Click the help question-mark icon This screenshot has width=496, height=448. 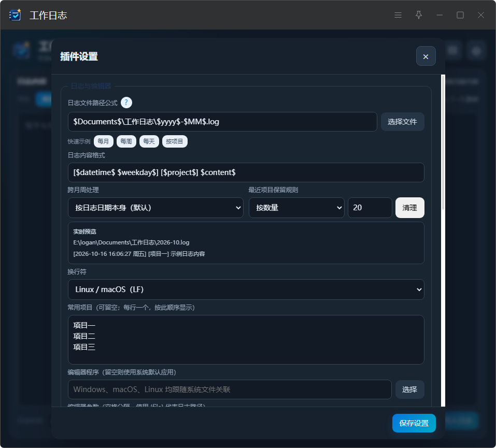tap(126, 103)
